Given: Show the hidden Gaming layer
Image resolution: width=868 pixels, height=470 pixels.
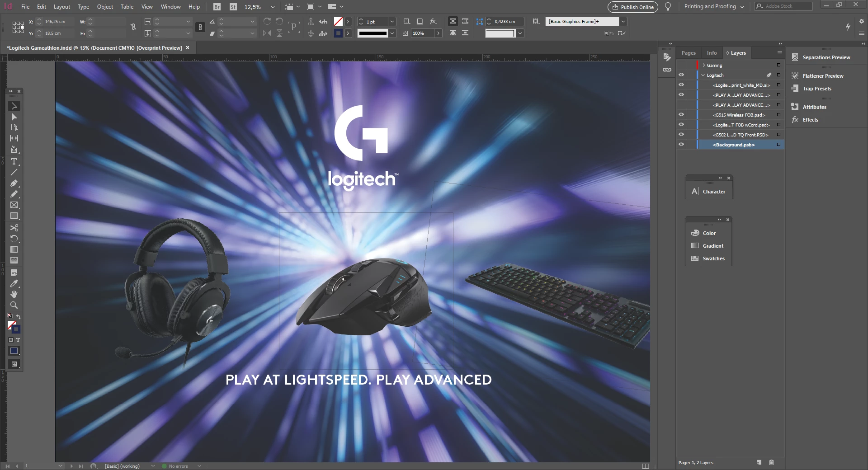Looking at the screenshot, I should 681,65.
